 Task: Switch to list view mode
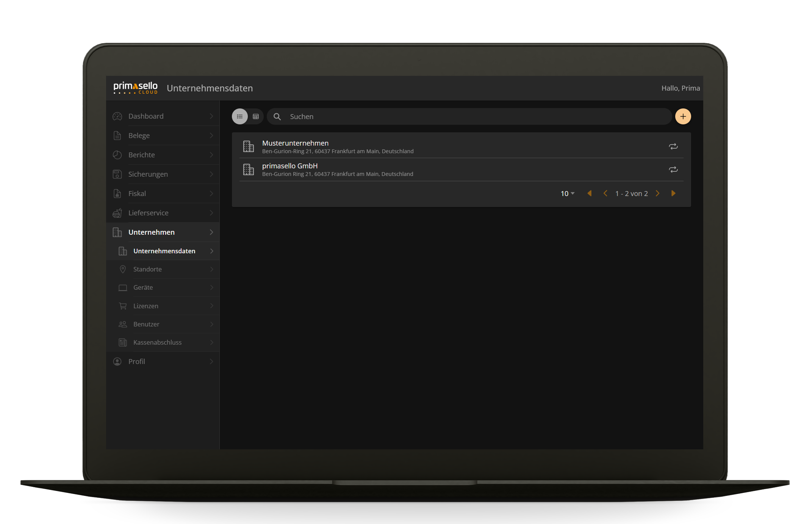click(239, 116)
